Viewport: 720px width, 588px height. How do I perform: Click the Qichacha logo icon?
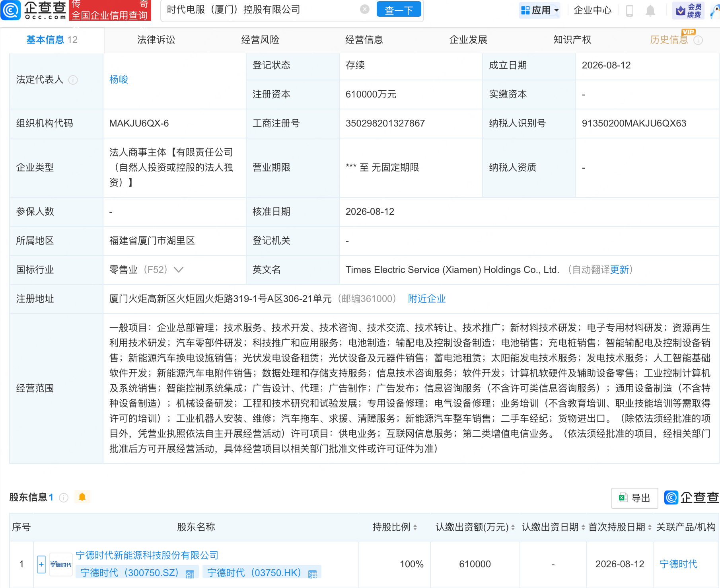click(11, 10)
